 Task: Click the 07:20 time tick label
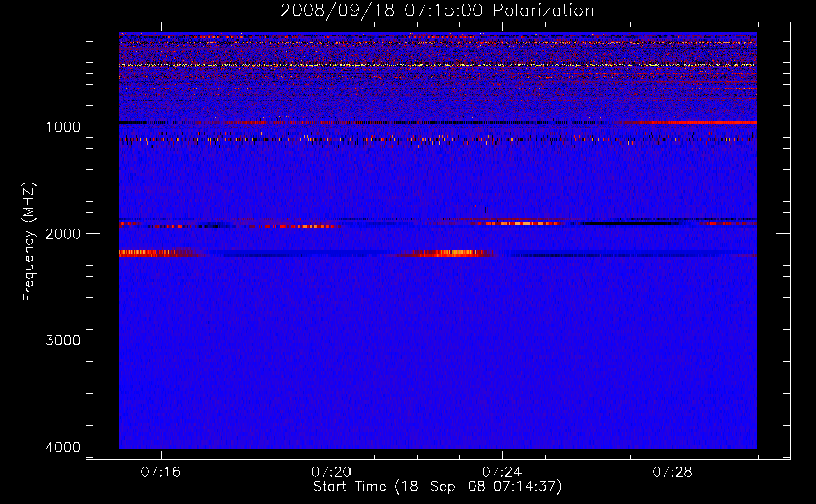coord(331,472)
